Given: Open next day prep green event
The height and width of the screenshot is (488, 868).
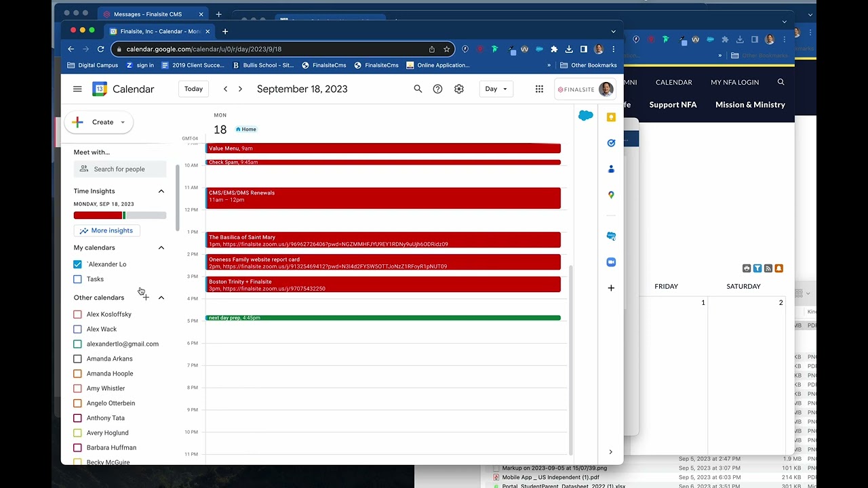Looking at the screenshot, I should (383, 318).
